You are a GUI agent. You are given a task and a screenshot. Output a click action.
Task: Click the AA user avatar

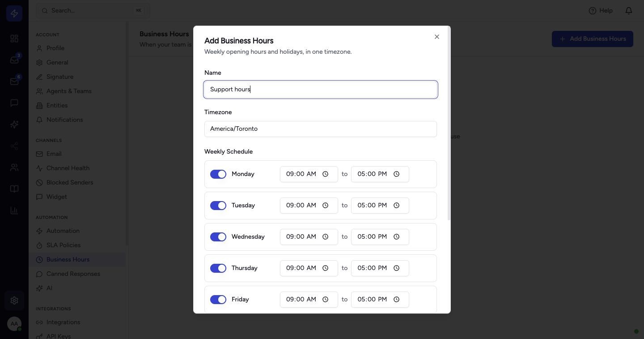[14, 323]
